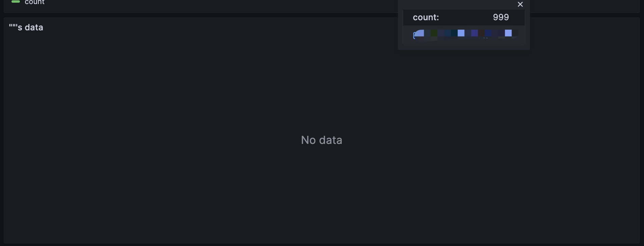Viewport: 644px width, 246px height.
Task: Open the "'s data" panel title menu
Action: point(26,27)
